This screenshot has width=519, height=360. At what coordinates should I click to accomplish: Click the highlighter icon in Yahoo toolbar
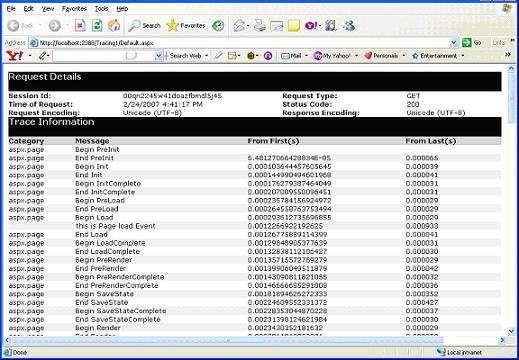218,56
